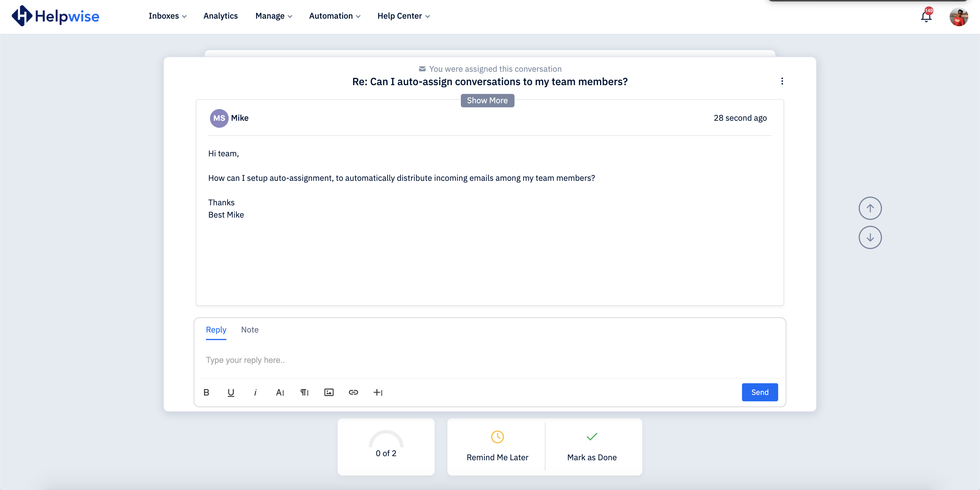Go to previous conversation with up arrow
The image size is (980, 490).
tap(870, 208)
